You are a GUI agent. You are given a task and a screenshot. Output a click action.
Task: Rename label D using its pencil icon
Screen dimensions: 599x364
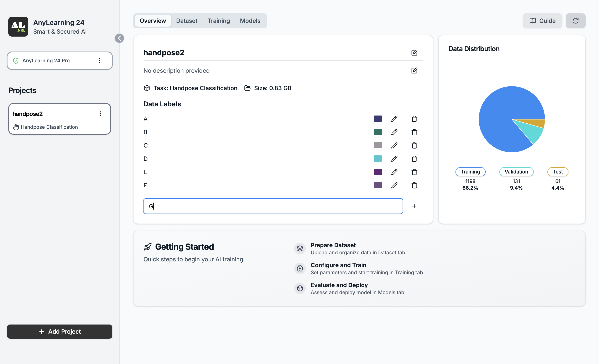coord(394,159)
